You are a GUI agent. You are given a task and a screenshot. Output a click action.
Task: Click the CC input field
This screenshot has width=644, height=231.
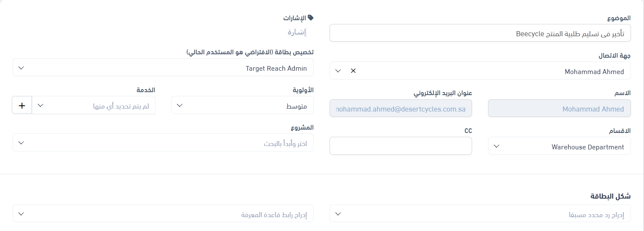point(401,146)
